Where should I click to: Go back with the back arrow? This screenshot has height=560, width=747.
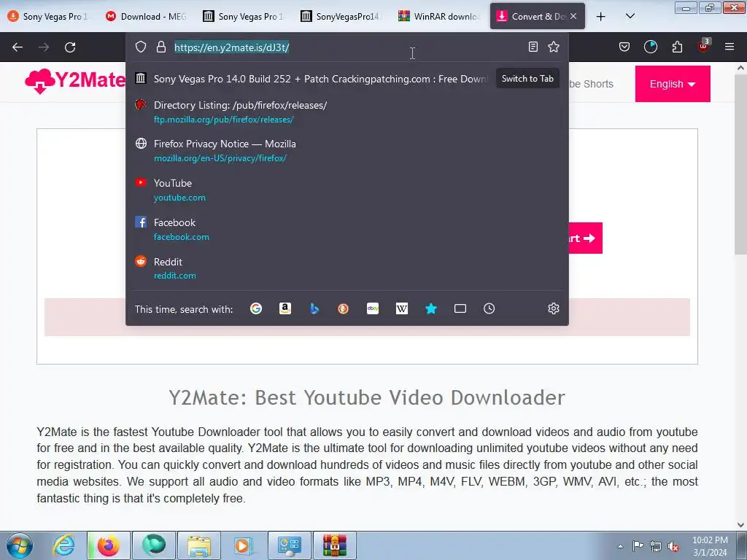pos(18,47)
